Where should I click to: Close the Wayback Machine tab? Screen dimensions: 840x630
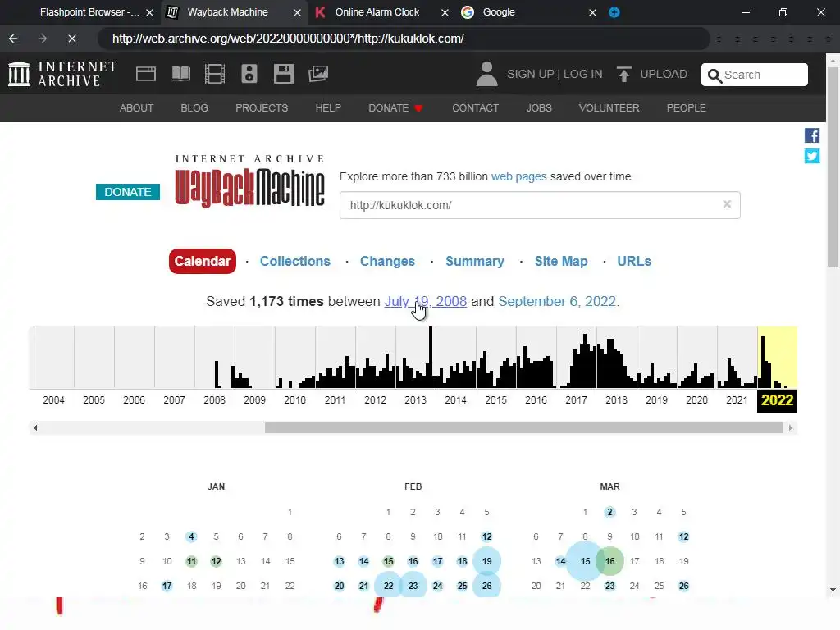tap(297, 12)
